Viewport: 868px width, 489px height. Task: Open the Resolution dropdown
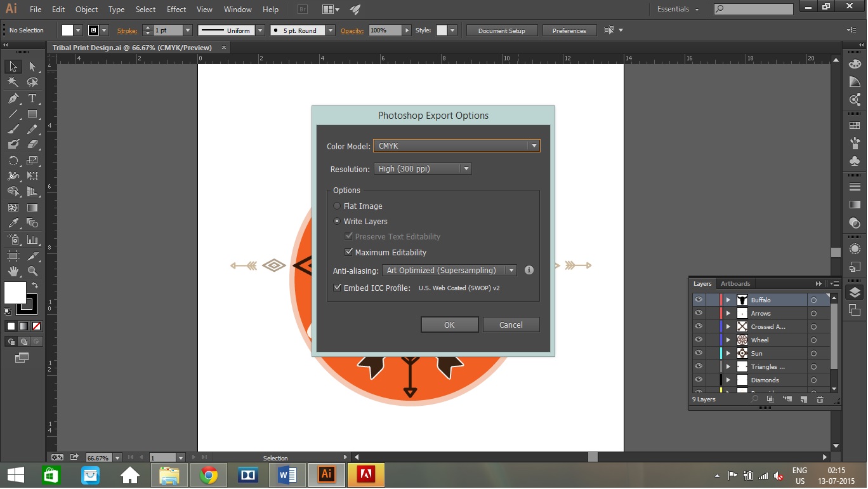tap(423, 169)
